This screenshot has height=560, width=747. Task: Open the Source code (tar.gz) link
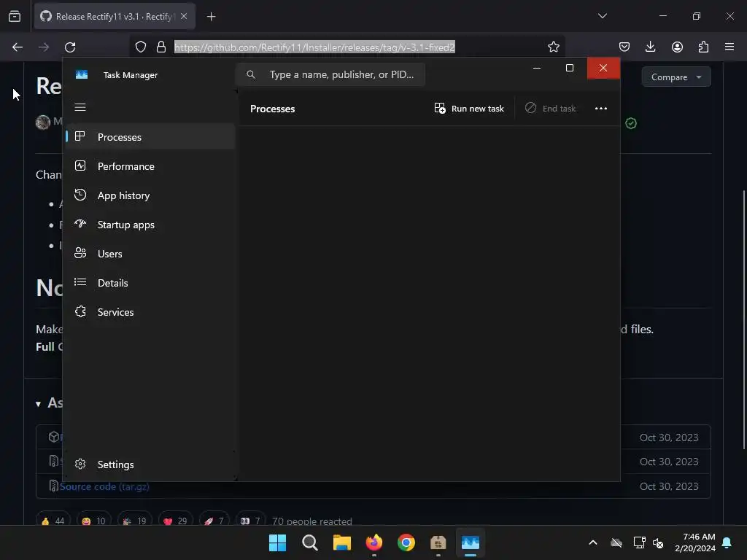point(104,486)
